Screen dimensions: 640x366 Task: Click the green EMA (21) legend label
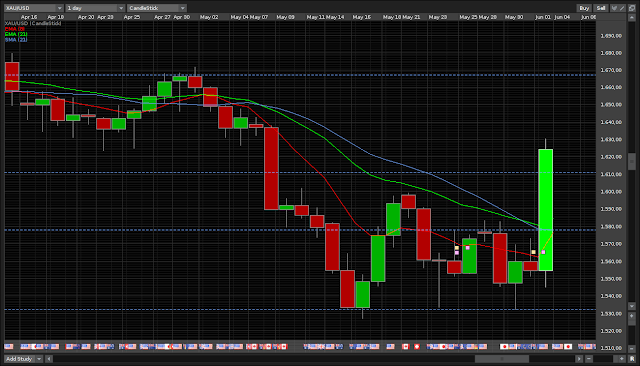[x=16, y=34]
